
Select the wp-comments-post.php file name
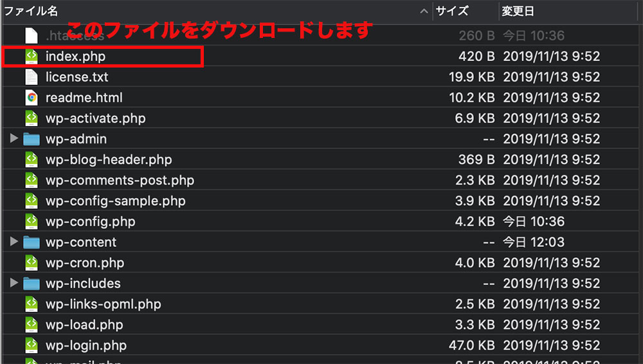(x=120, y=181)
